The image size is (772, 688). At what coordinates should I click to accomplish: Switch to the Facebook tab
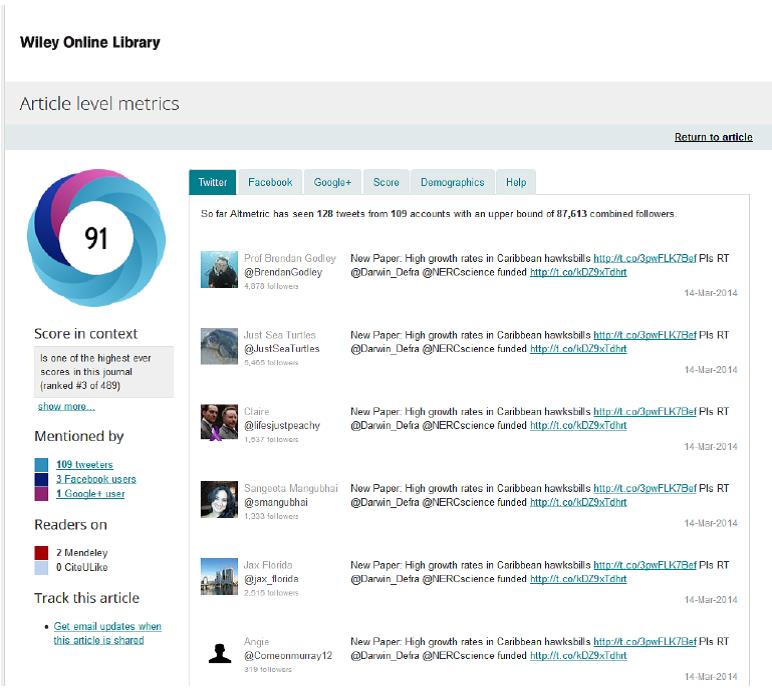tap(270, 182)
